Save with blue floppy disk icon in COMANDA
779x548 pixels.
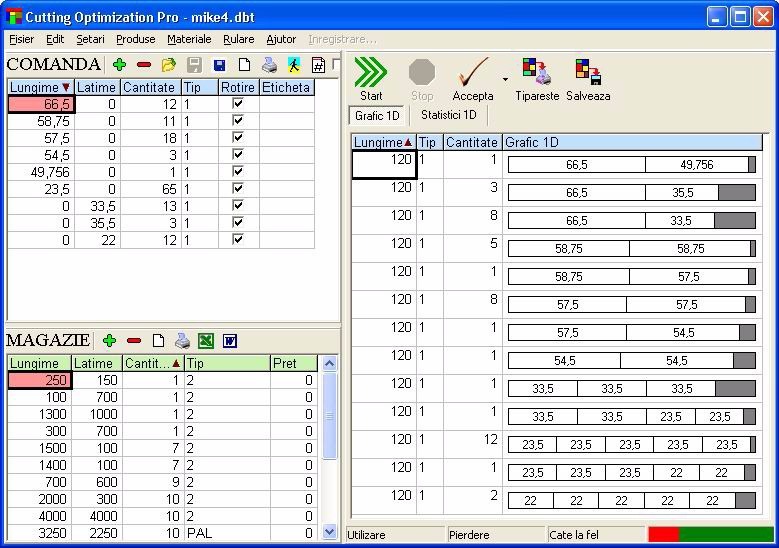click(x=219, y=65)
